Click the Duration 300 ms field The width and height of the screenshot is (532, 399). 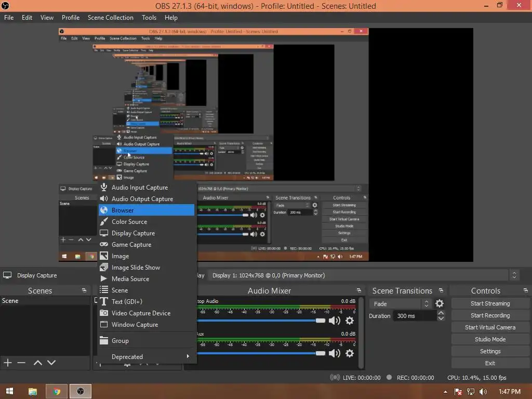pyautogui.click(x=415, y=316)
